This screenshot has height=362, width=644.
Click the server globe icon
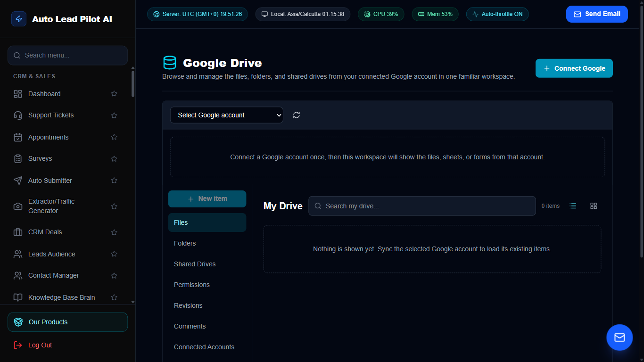click(x=157, y=14)
